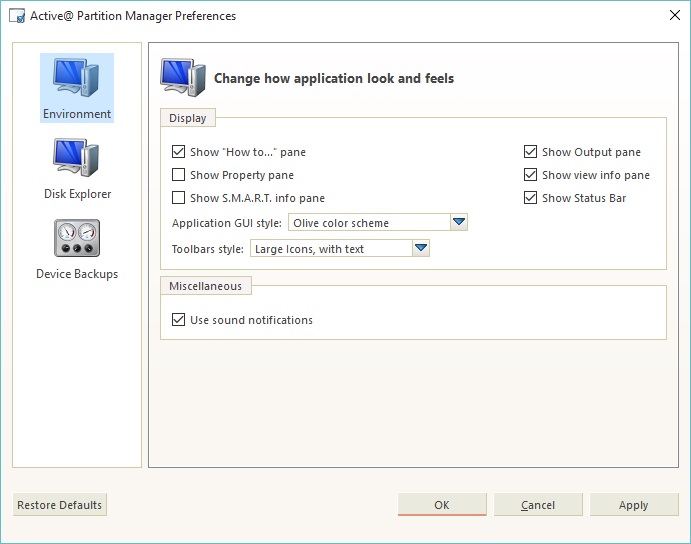The width and height of the screenshot is (691, 544).
Task: Confirm with the OK button
Action: [x=442, y=505]
